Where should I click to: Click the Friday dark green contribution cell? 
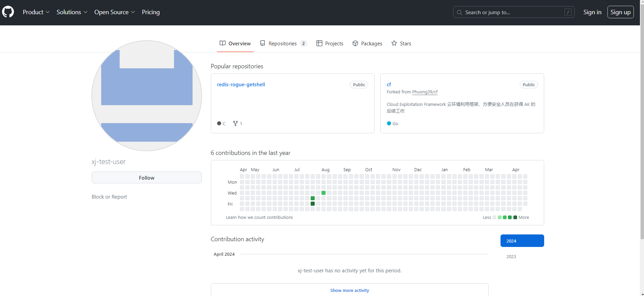(313, 204)
